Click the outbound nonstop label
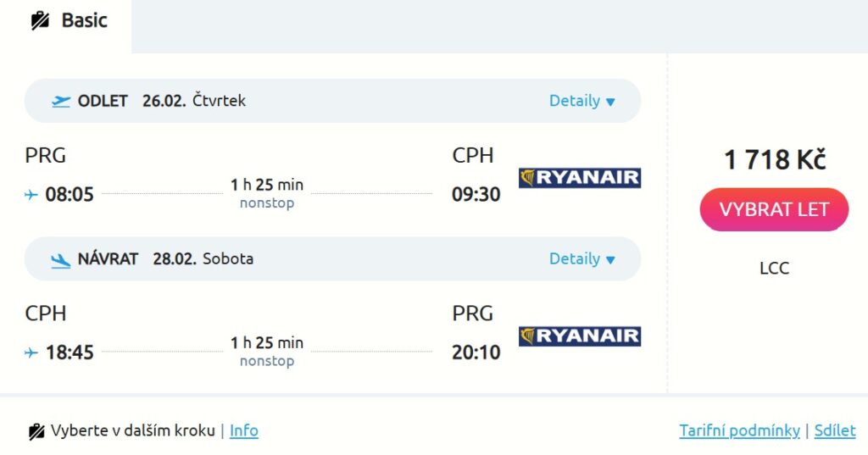This screenshot has height=455, width=868. point(267,203)
